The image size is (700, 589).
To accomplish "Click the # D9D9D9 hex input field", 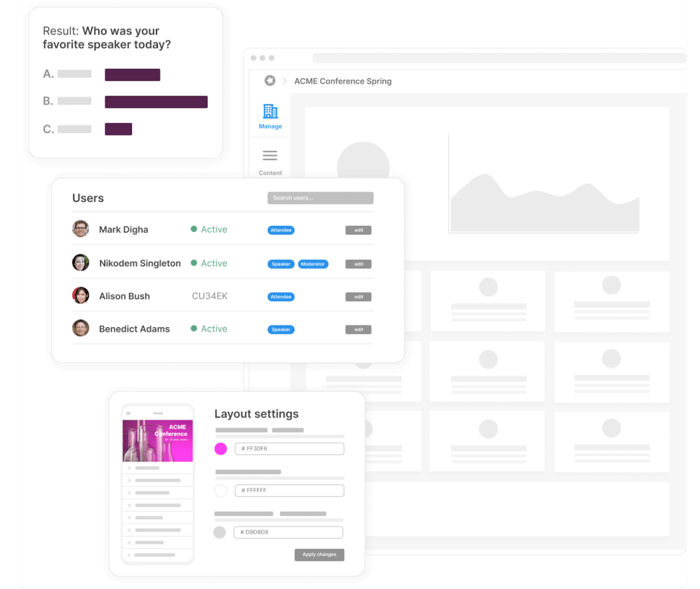I will click(288, 532).
